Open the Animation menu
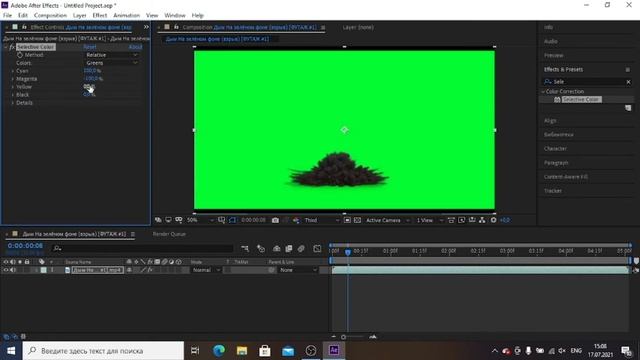Image resolution: width=640 pixels, height=360 pixels. tap(127, 16)
